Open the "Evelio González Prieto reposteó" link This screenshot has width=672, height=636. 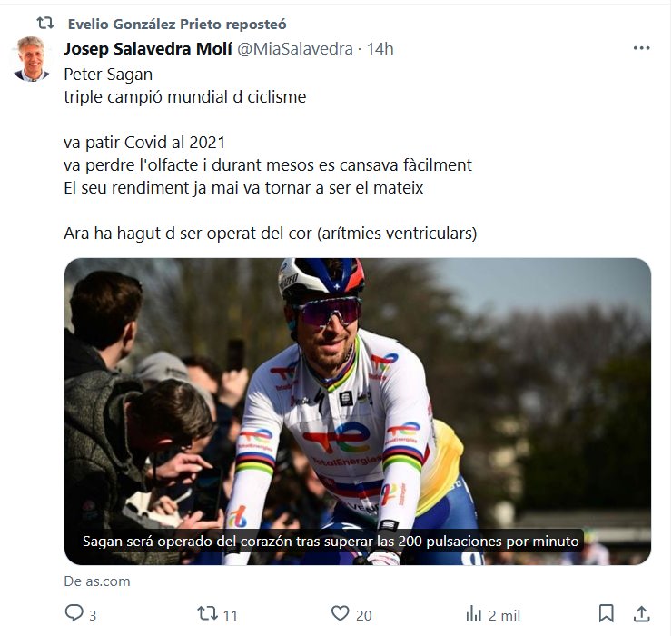(x=177, y=23)
